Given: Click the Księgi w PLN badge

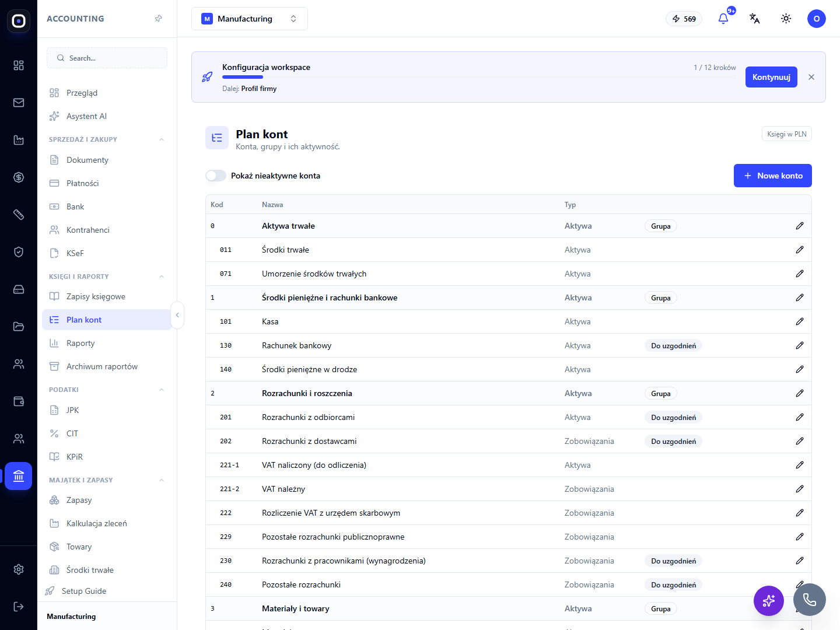Looking at the screenshot, I should click(787, 134).
